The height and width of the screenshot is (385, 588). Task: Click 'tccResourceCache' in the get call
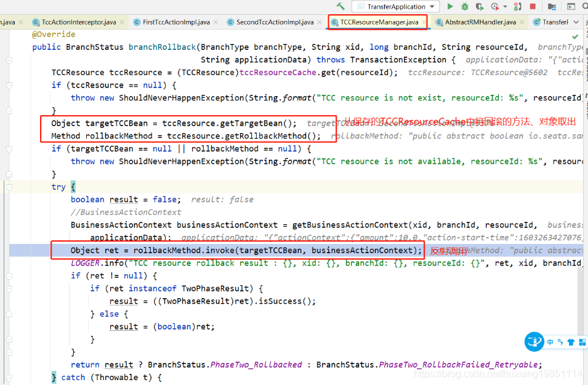coord(278,73)
